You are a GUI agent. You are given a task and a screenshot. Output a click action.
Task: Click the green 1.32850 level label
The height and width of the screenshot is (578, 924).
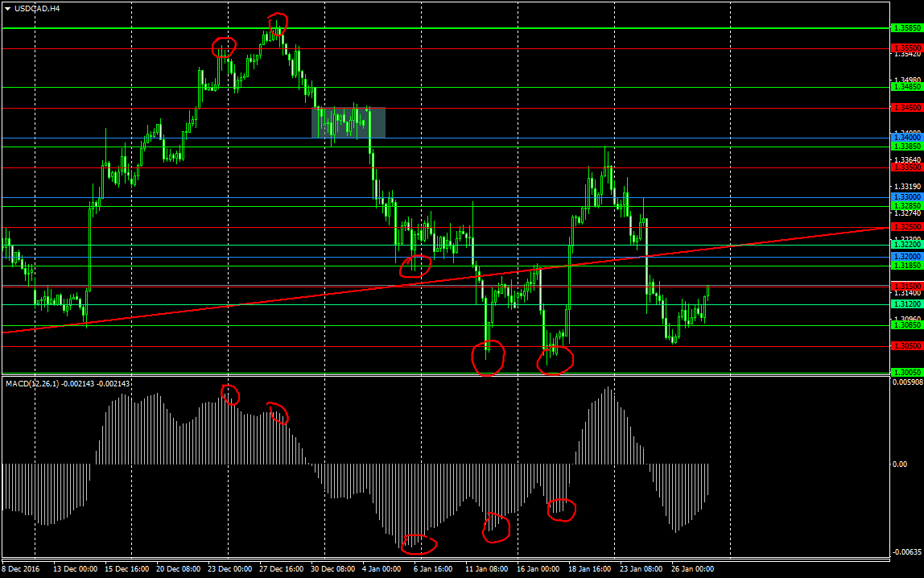click(907, 206)
